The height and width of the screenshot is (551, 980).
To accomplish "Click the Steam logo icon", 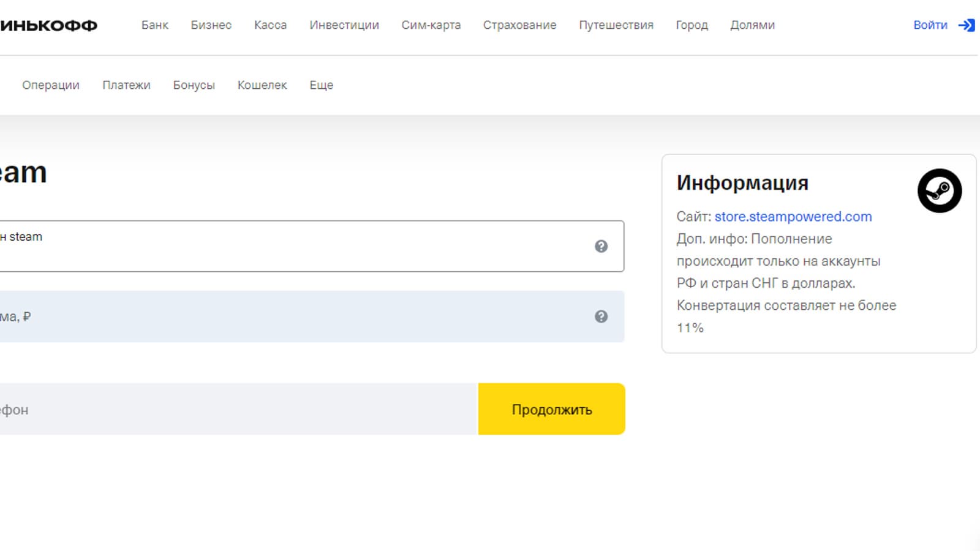I will coord(939,191).
